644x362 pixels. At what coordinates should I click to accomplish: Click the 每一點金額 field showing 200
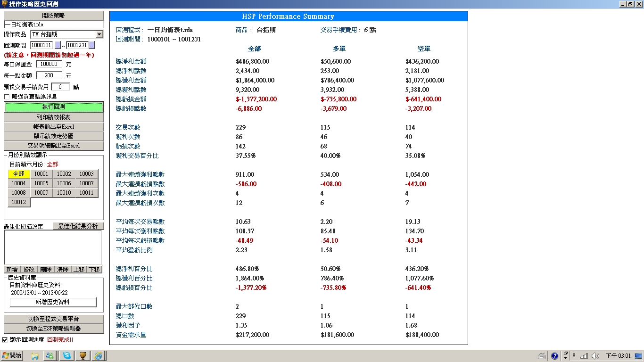(x=49, y=75)
